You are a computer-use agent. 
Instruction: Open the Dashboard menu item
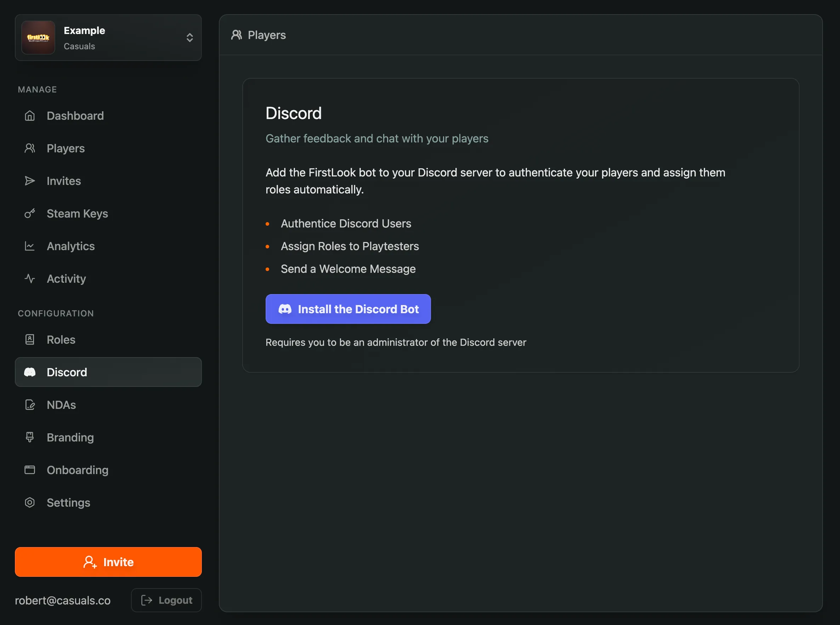coord(108,116)
